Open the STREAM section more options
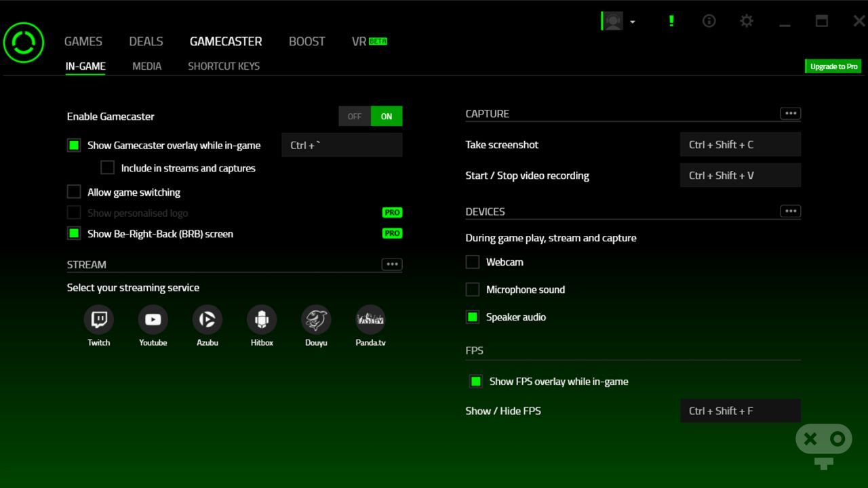 (392, 264)
